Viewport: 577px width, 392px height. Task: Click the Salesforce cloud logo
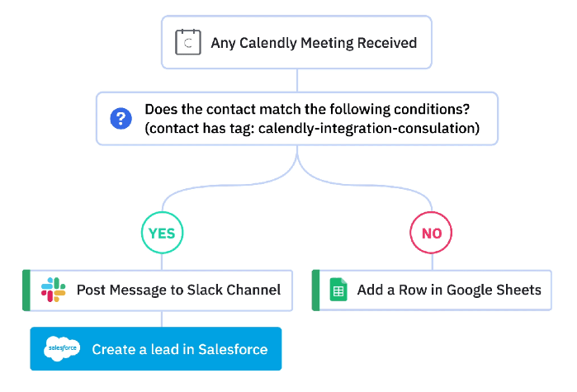(62, 349)
